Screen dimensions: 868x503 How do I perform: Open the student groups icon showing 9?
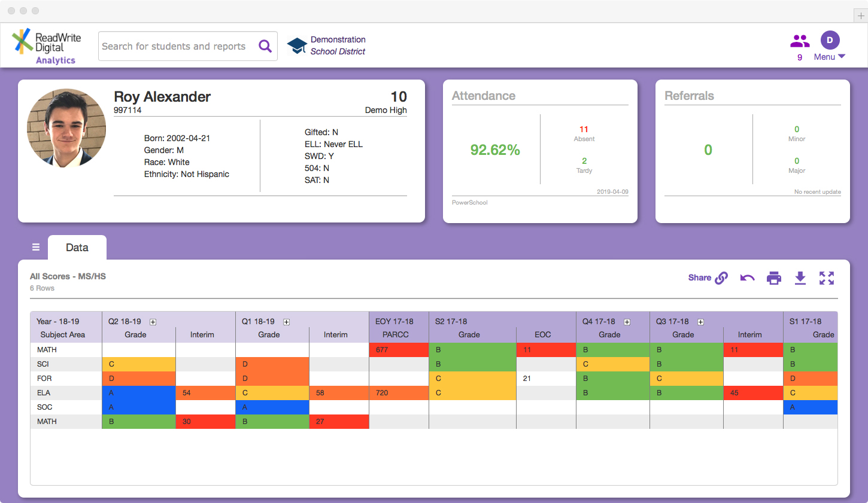[799, 40]
